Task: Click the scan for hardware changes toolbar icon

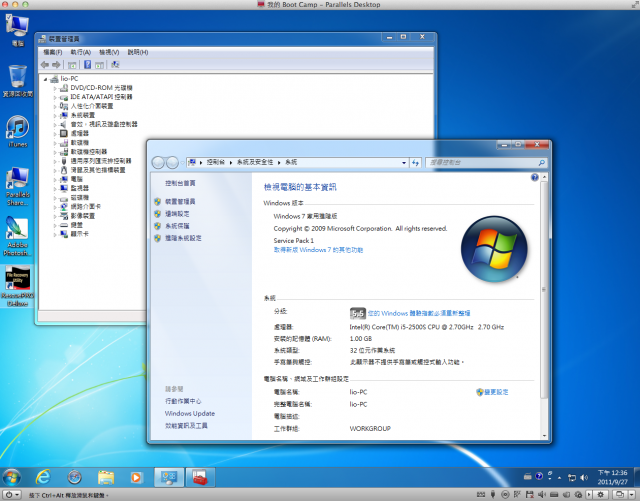Action: pos(116,65)
